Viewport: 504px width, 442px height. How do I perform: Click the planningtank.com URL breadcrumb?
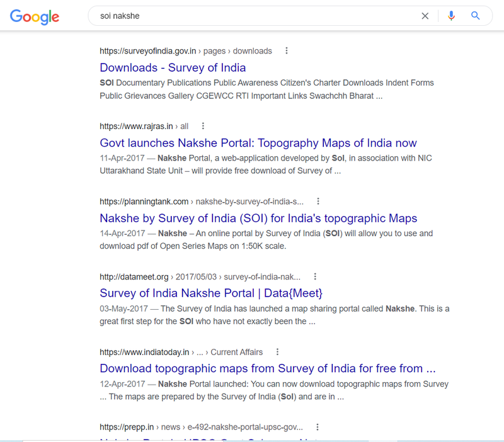202,201
